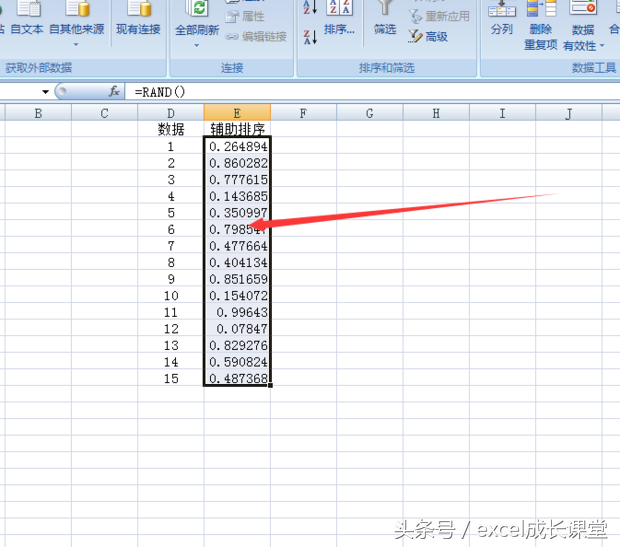Click the formula bar showing =RAND()

[372, 92]
